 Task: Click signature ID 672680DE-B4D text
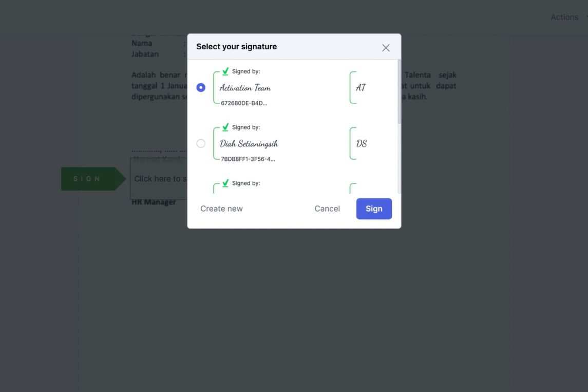click(244, 103)
